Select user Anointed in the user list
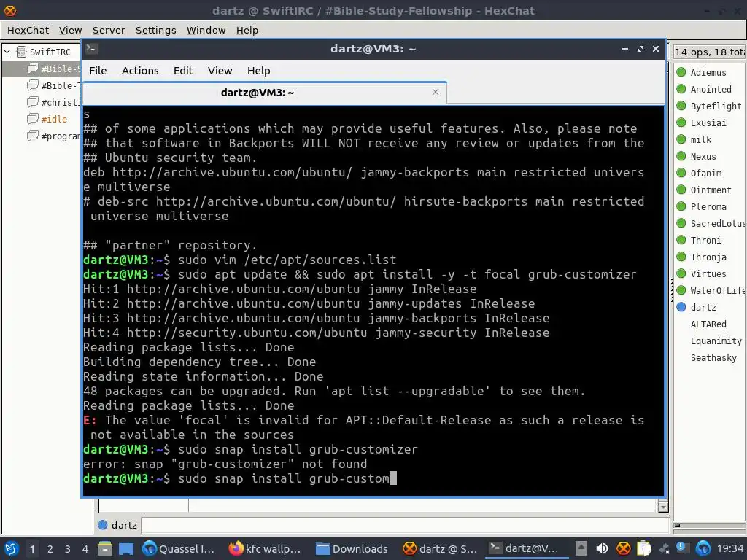This screenshot has width=747, height=560. [x=711, y=89]
